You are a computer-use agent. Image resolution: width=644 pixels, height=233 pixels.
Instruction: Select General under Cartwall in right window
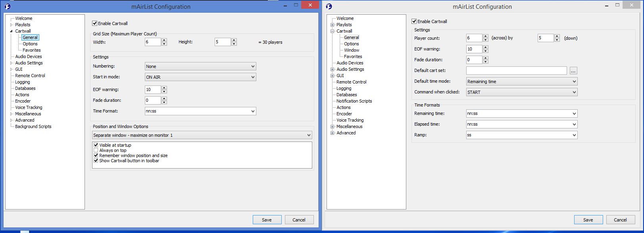(352, 37)
